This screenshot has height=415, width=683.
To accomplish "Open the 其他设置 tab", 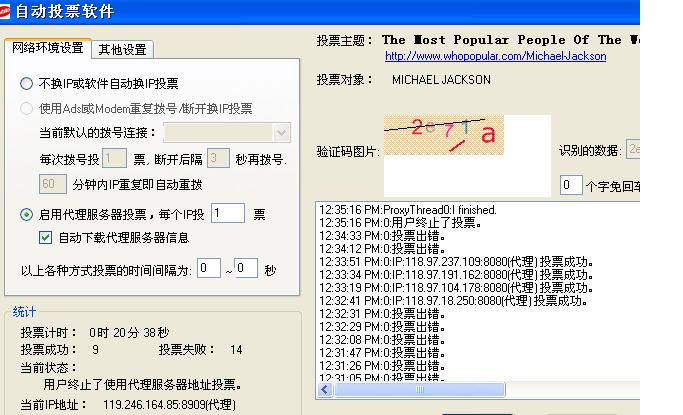I will (x=121, y=49).
